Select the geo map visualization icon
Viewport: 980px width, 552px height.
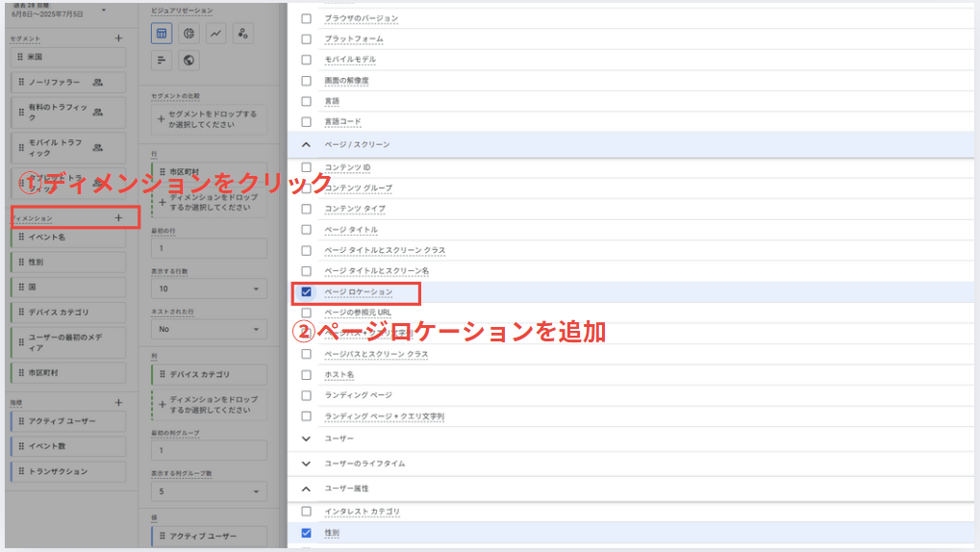[188, 60]
